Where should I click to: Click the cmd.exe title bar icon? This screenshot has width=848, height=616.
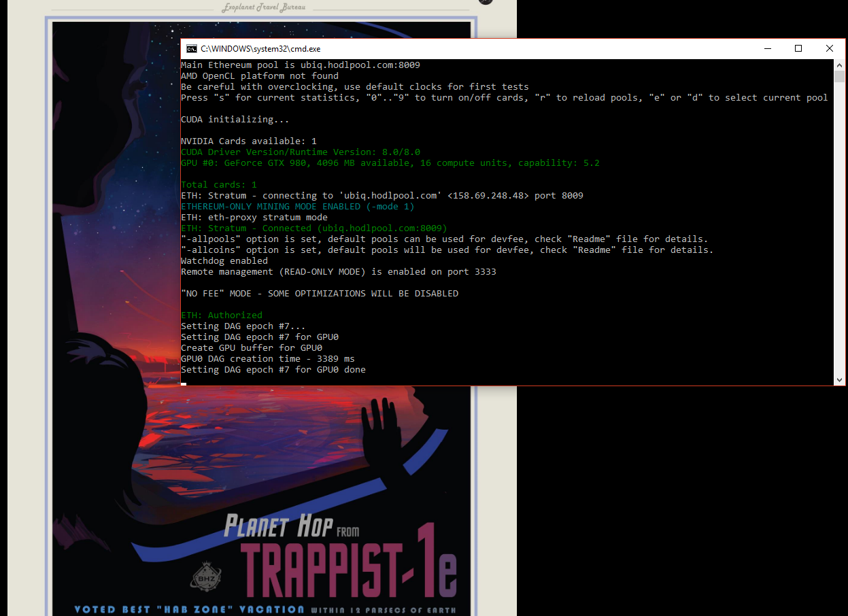(x=192, y=49)
